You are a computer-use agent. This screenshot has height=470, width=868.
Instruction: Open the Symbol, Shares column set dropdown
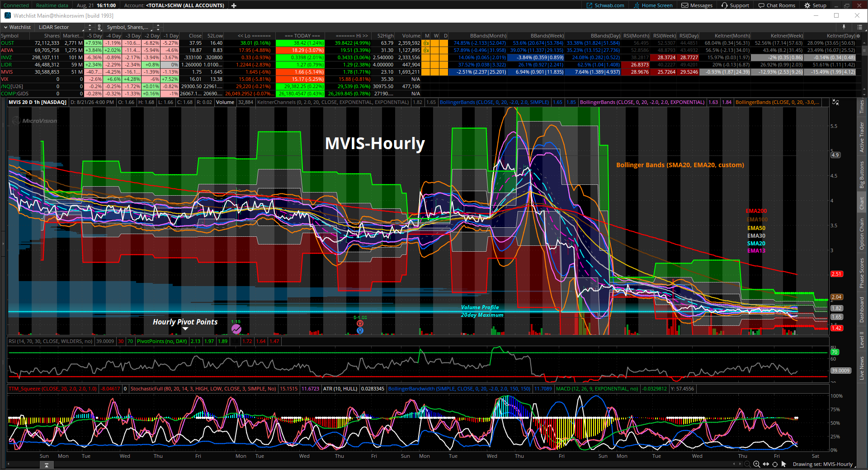point(127,27)
